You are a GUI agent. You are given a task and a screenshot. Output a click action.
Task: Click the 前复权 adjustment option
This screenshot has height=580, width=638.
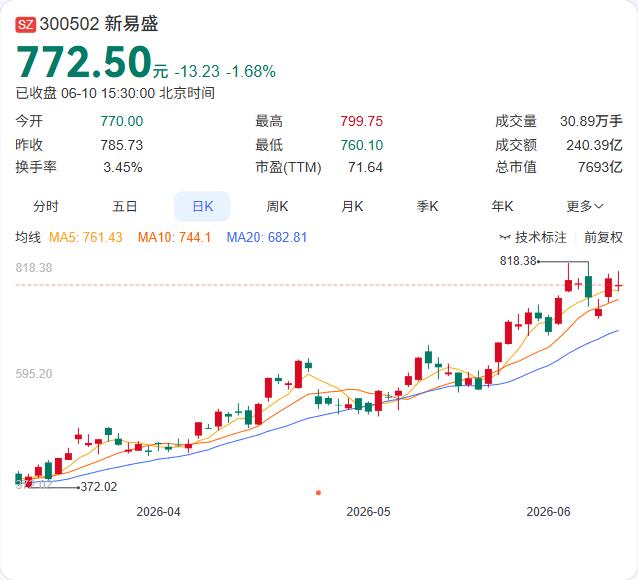click(603, 237)
